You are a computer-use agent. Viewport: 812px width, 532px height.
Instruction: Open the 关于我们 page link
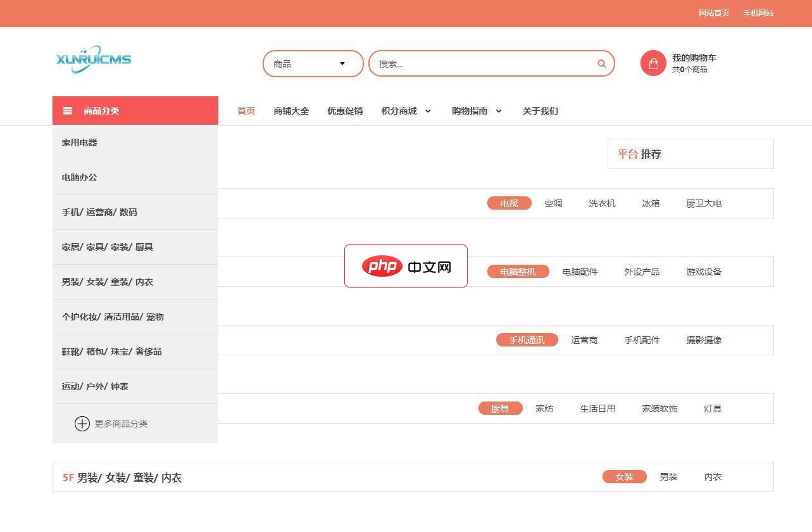pos(540,111)
